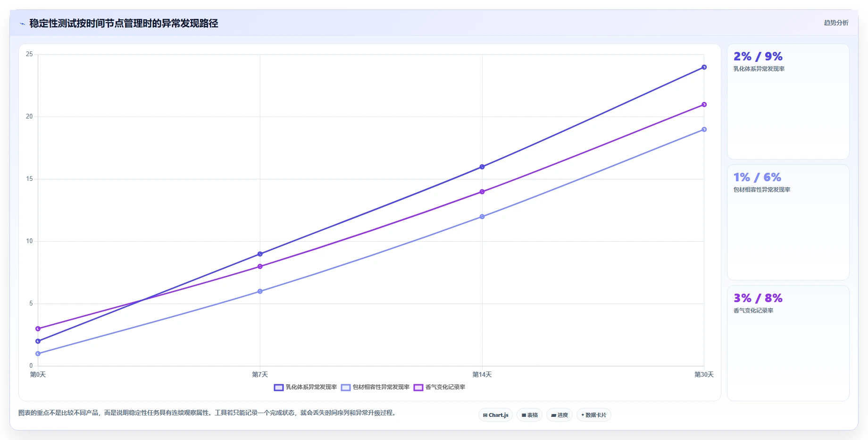Open the 3% / 8% stat card

coord(788,343)
